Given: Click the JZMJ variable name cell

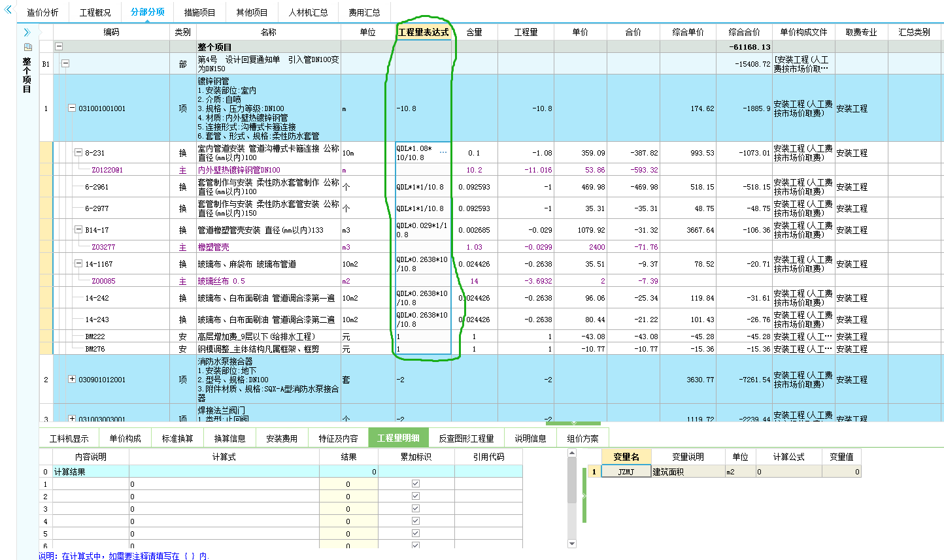Looking at the screenshot, I should pos(626,471).
